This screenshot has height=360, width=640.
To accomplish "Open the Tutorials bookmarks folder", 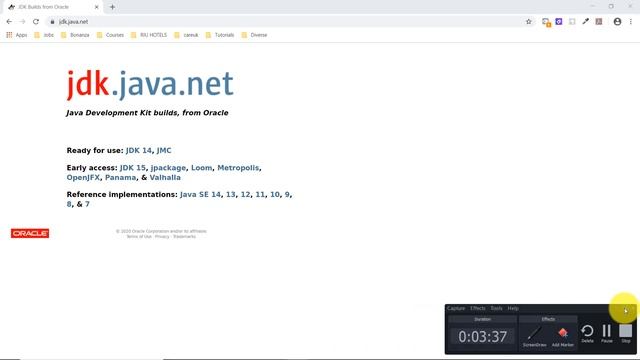I will point(220,35).
